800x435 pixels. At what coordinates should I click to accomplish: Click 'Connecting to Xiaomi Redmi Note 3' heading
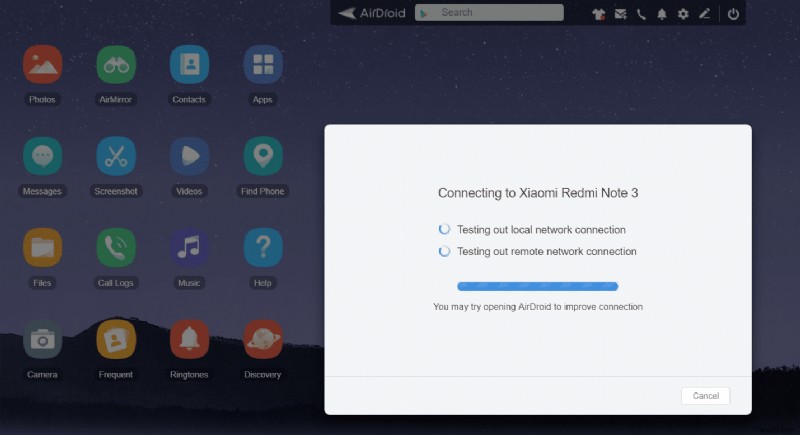point(538,193)
